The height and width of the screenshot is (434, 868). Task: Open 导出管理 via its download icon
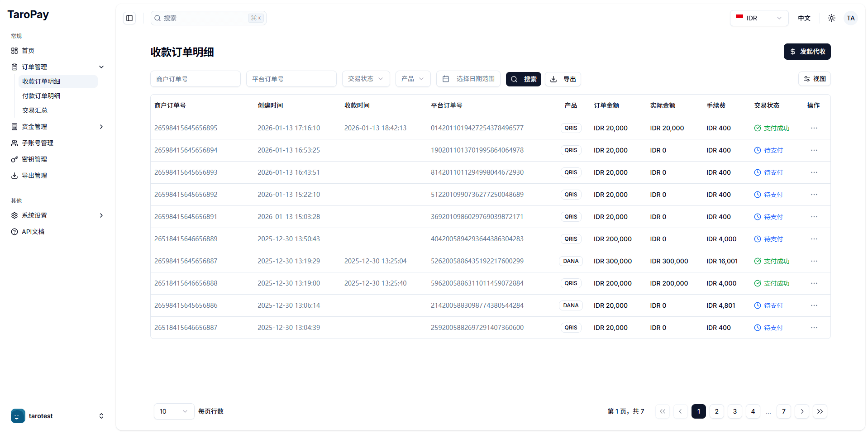(x=14, y=176)
